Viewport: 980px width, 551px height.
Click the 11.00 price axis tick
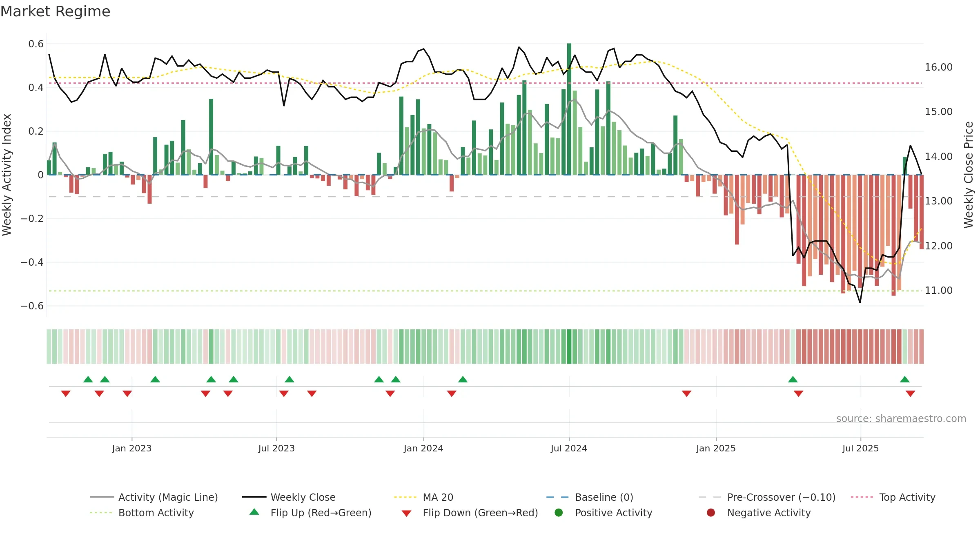(x=939, y=291)
